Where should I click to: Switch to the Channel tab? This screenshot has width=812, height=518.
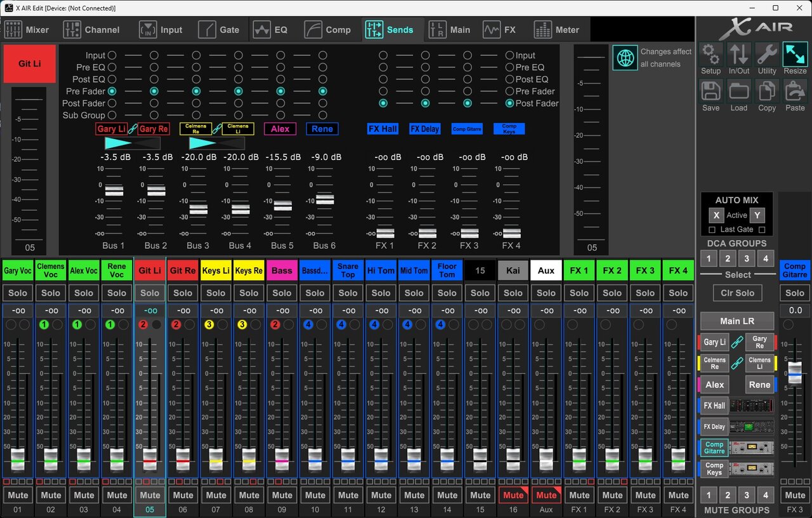(91, 30)
